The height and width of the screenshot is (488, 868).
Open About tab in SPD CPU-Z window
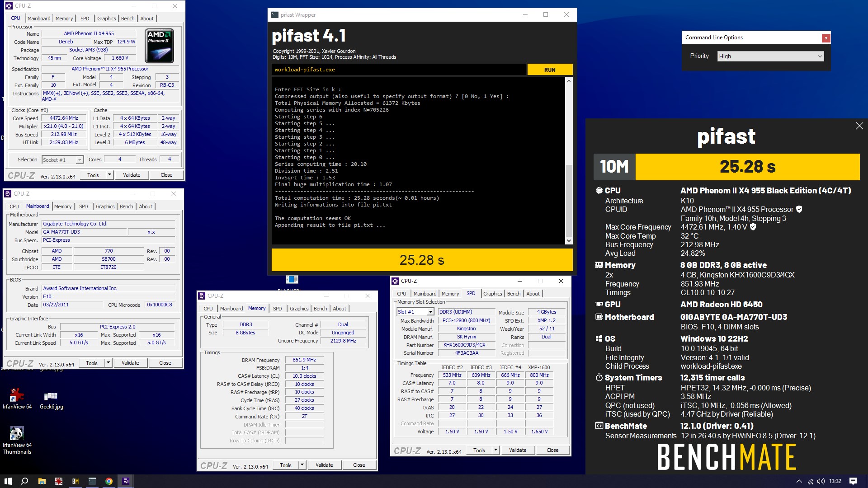click(533, 294)
